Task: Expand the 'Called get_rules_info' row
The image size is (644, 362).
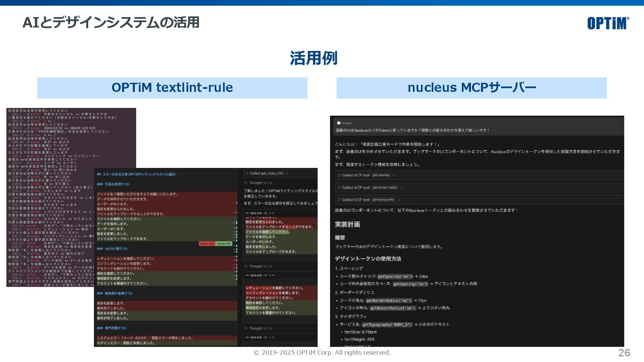Action: tap(248, 173)
